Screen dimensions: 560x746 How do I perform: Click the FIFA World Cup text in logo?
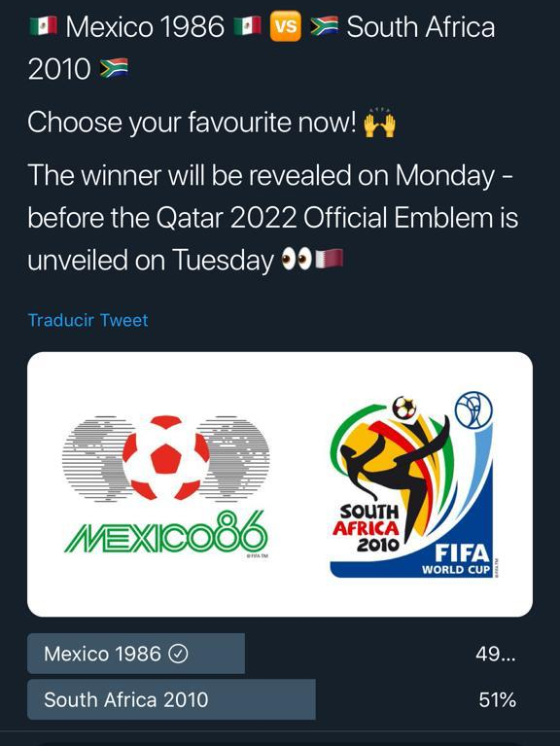tap(455, 559)
